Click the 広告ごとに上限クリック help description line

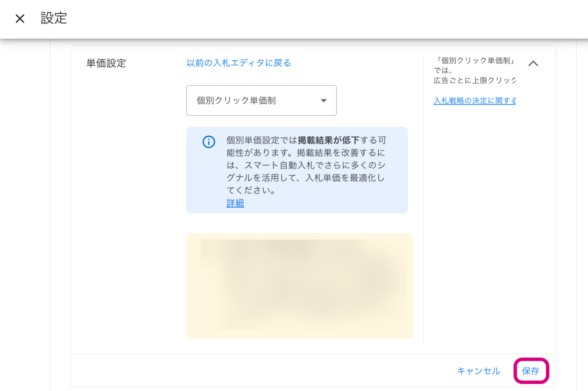[x=474, y=80]
